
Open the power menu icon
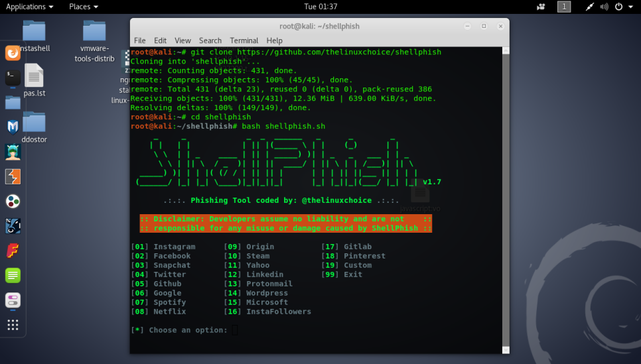619,7
